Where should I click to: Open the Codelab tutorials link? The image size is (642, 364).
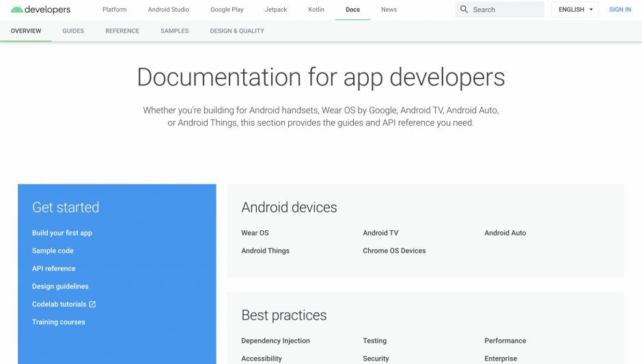click(59, 304)
